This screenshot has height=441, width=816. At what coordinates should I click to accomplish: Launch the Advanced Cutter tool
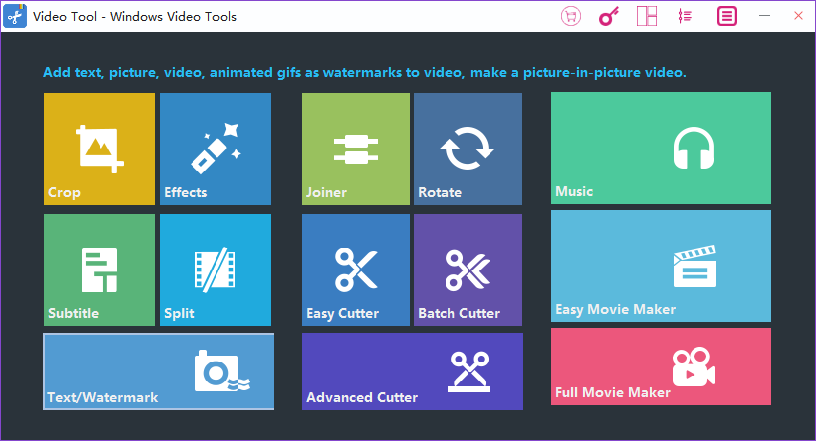[x=412, y=371]
